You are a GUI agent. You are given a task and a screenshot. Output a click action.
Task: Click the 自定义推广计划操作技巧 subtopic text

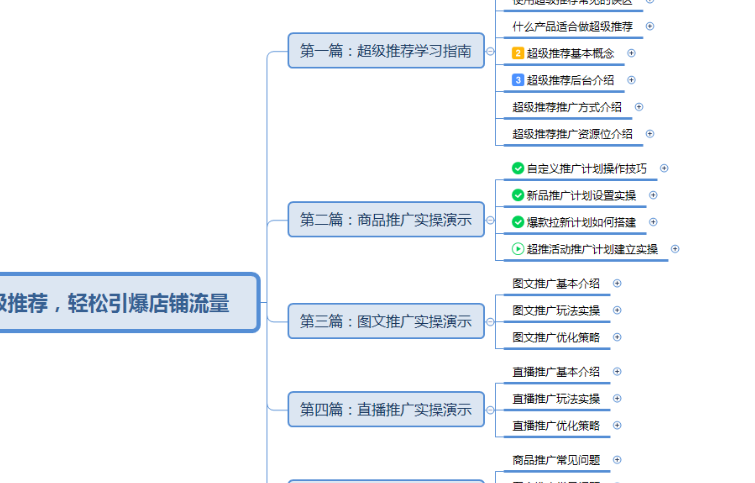click(x=587, y=169)
